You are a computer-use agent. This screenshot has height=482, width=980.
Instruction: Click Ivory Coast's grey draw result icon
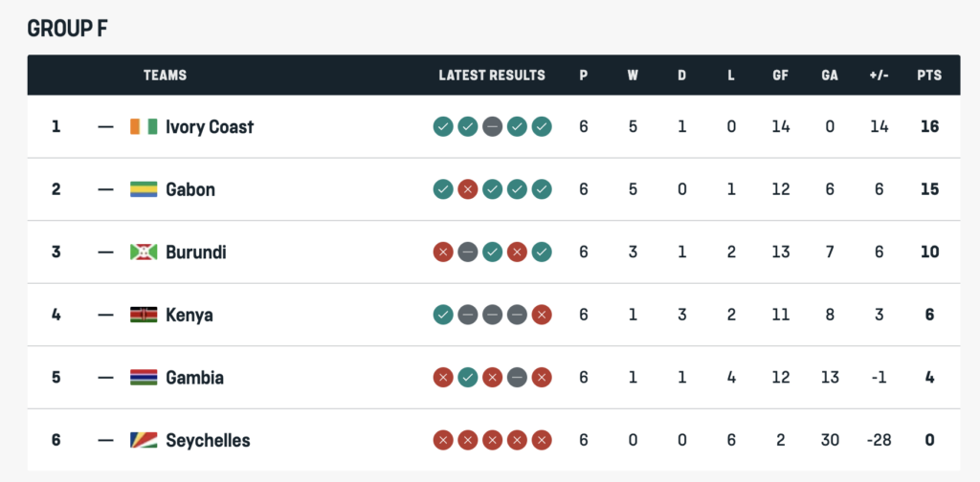coord(492,126)
